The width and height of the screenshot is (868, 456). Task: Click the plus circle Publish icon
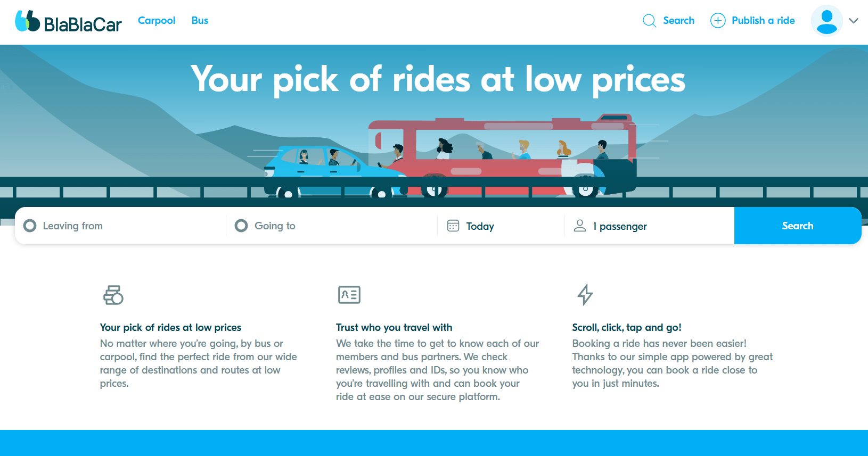[x=718, y=21]
